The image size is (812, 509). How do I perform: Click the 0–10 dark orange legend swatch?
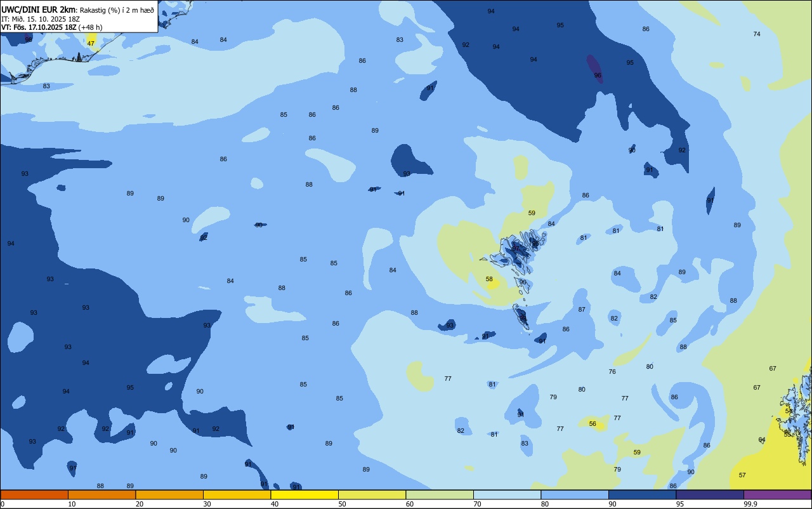(x=34, y=494)
